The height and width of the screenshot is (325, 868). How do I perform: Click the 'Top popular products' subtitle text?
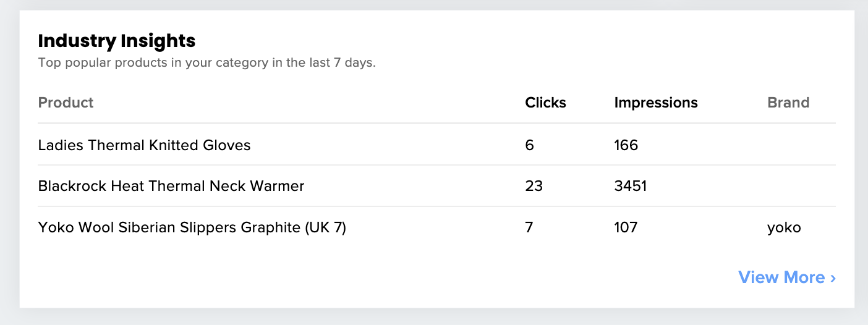point(206,62)
